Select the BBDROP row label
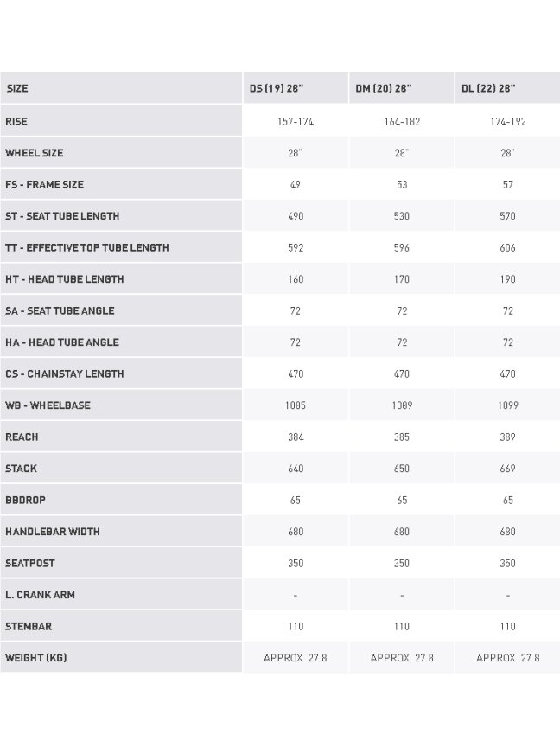 [25, 501]
